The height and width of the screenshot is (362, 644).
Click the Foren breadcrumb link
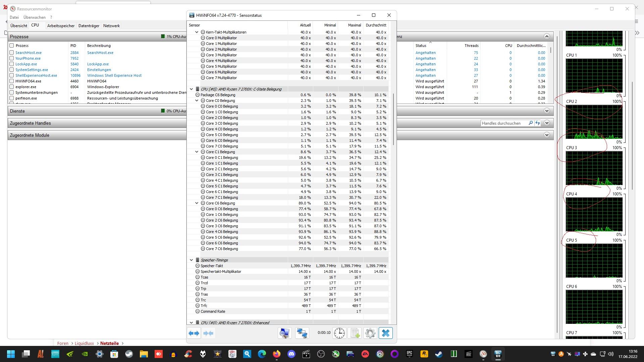(x=63, y=343)
